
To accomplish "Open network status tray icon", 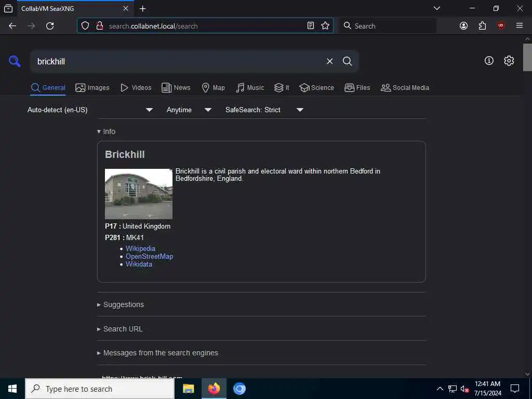I will [x=453, y=389].
